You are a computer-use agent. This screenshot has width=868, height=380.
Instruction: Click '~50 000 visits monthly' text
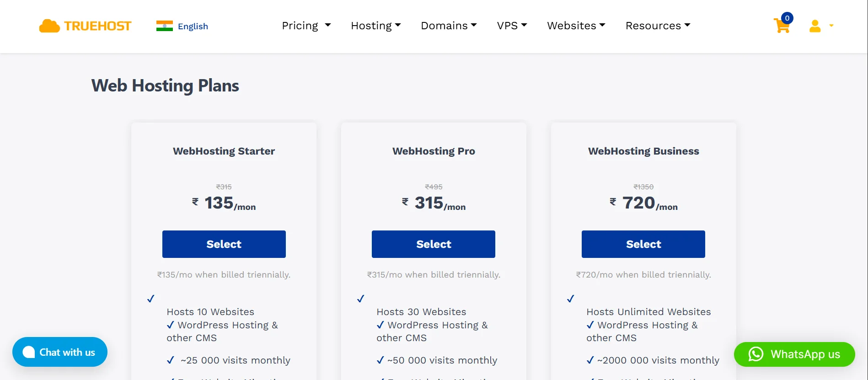point(442,360)
